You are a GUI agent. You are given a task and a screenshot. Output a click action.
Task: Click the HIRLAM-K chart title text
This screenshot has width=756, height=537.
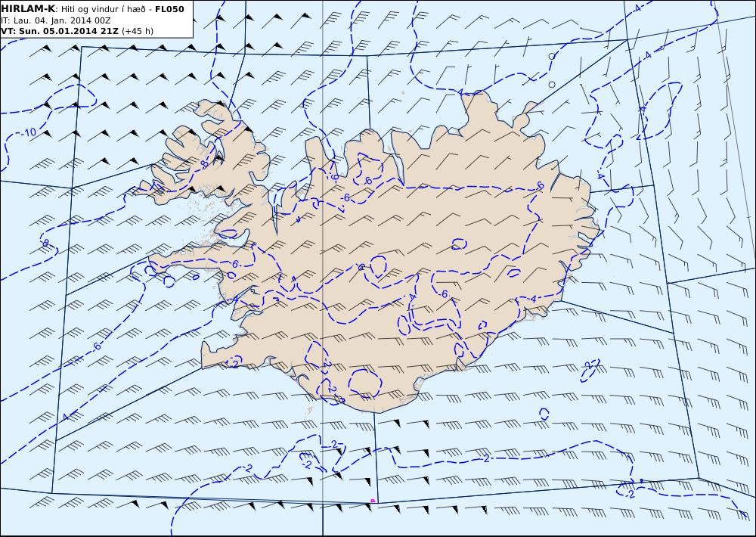click(29, 9)
